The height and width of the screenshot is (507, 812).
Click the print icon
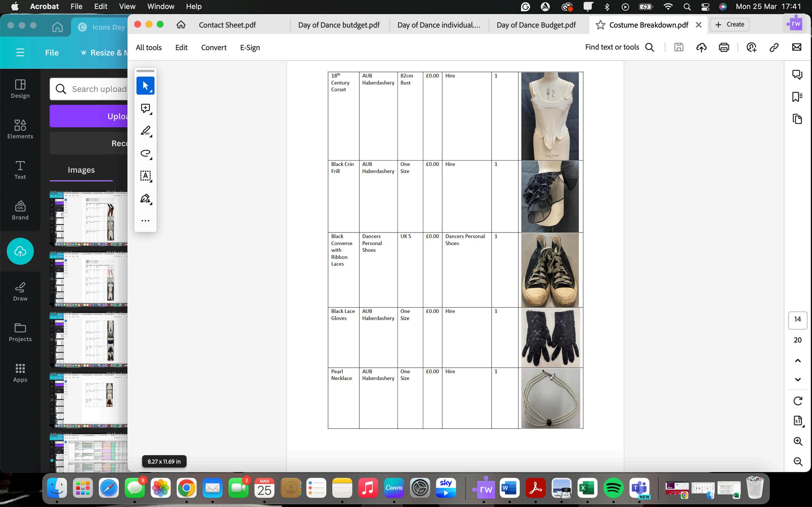point(724,47)
